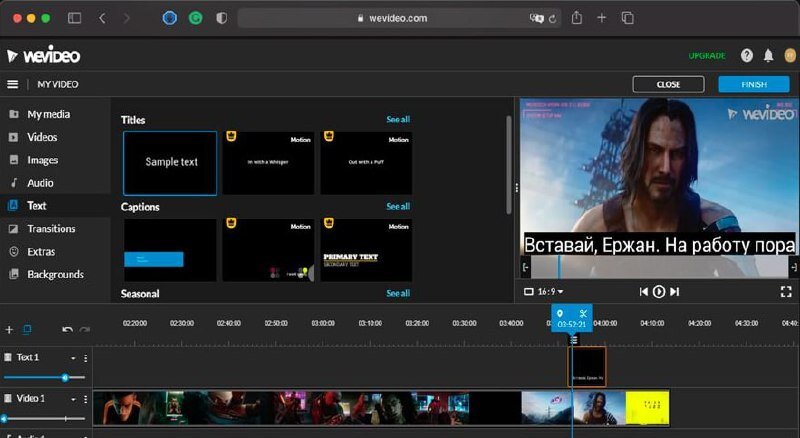This screenshot has height=438, width=800.
Task: Click the text library panel scrollbar
Action: (x=509, y=164)
